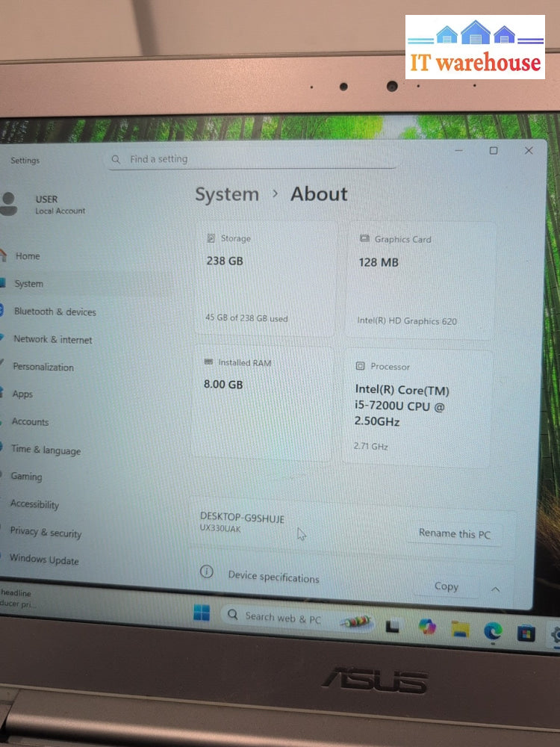The width and height of the screenshot is (560, 747).
Task: Open Microsoft Edge from the taskbar
Action: click(493, 631)
